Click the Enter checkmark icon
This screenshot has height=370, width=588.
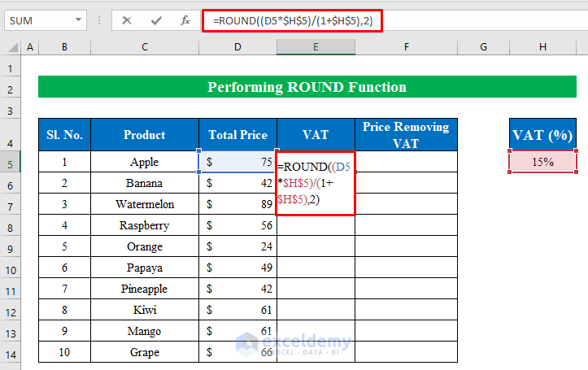pos(156,20)
